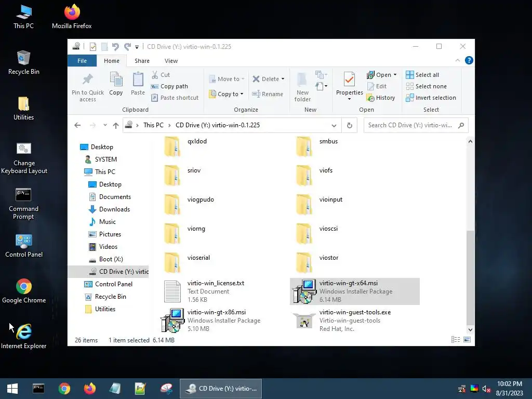Expand the Delete dropdown arrow
Image resolution: width=532 pixels, height=399 pixels.
click(283, 79)
